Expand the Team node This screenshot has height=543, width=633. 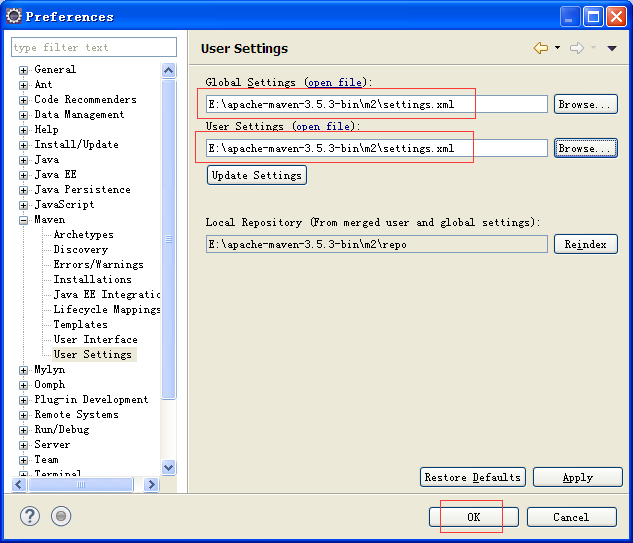click(x=23, y=460)
